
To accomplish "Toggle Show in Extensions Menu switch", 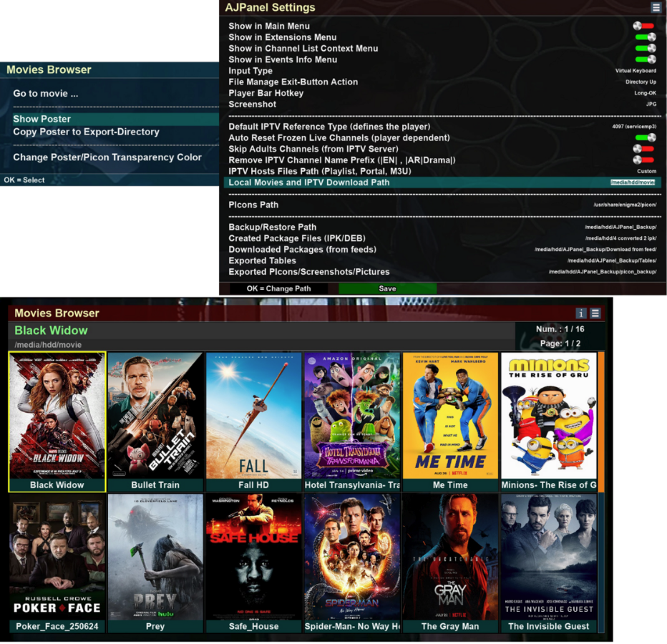I will click(646, 37).
